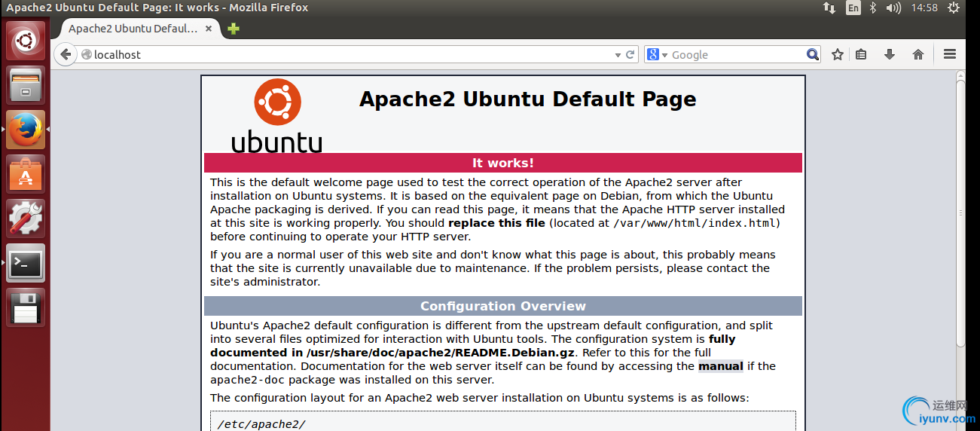Click the localhost address bar
980x431 pixels.
tap(351, 54)
